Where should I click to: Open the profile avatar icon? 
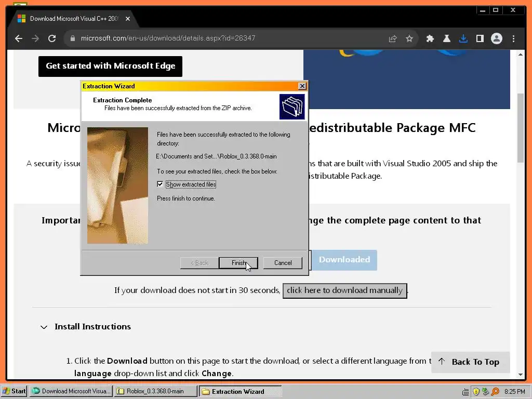click(496, 38)
